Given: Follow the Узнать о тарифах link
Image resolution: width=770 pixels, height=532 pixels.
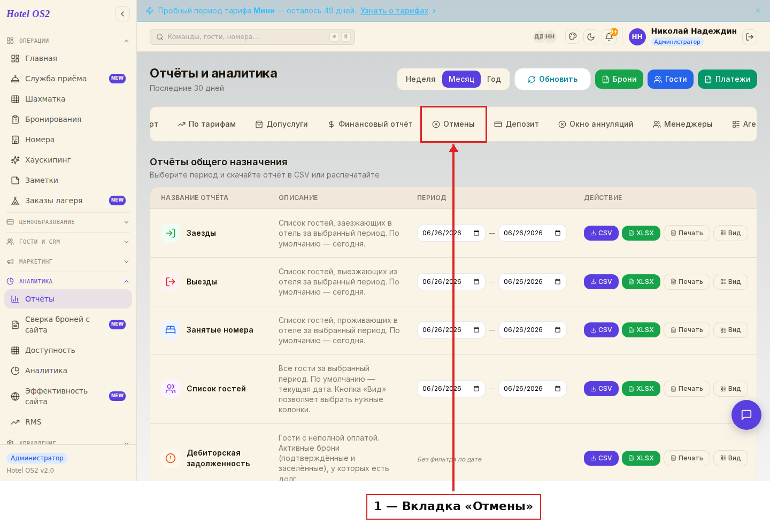Looking at the screenshot, I should pyautogui.click(x=395, y=11).
